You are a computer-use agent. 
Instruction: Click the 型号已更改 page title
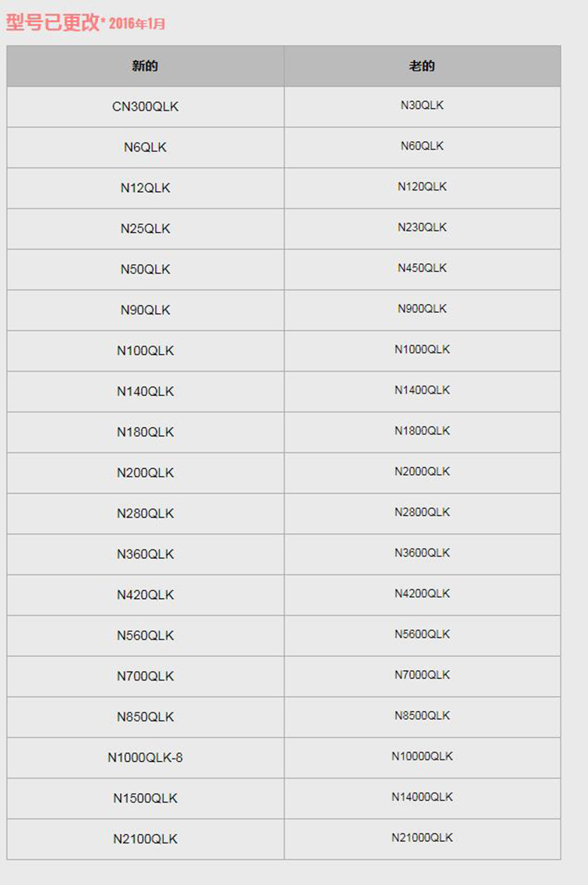53,22
